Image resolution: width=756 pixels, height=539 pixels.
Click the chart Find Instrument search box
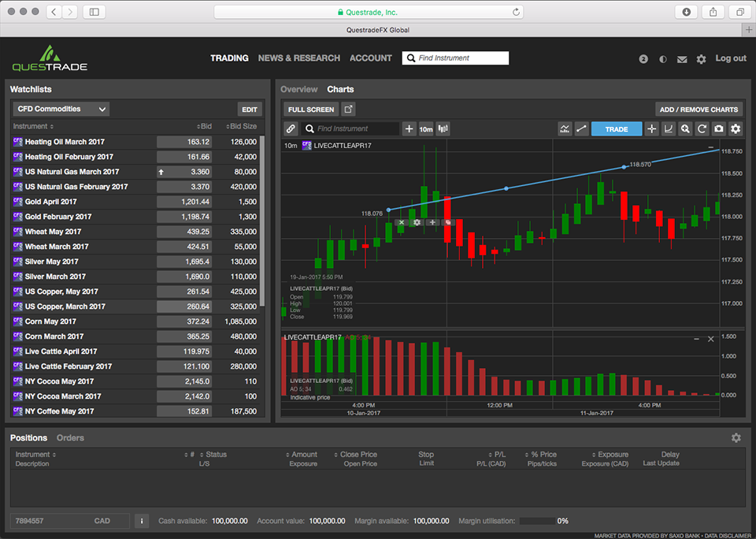click(x=350, y=128)
